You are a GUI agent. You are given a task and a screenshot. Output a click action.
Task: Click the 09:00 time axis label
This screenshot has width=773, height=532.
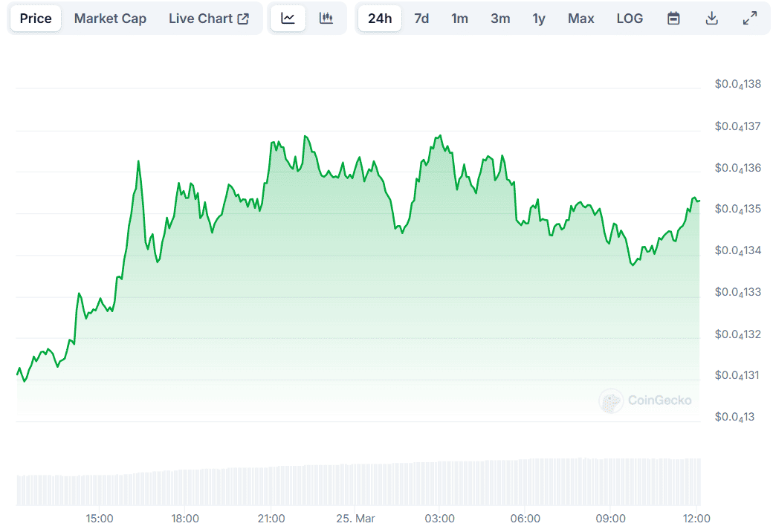click(610, 519)
